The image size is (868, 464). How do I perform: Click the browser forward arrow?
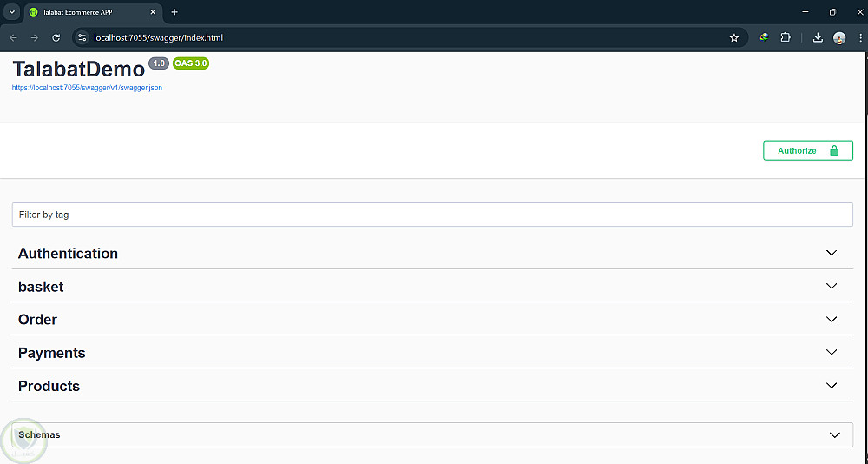pyautogui.click(x=35, y=37)
